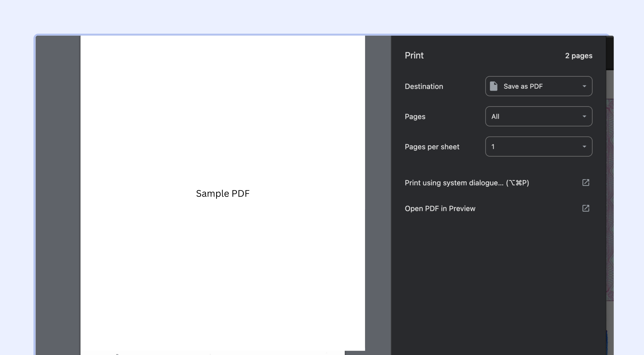Click the '2 pages' count label
644x355 pixels.
[578, 56]
